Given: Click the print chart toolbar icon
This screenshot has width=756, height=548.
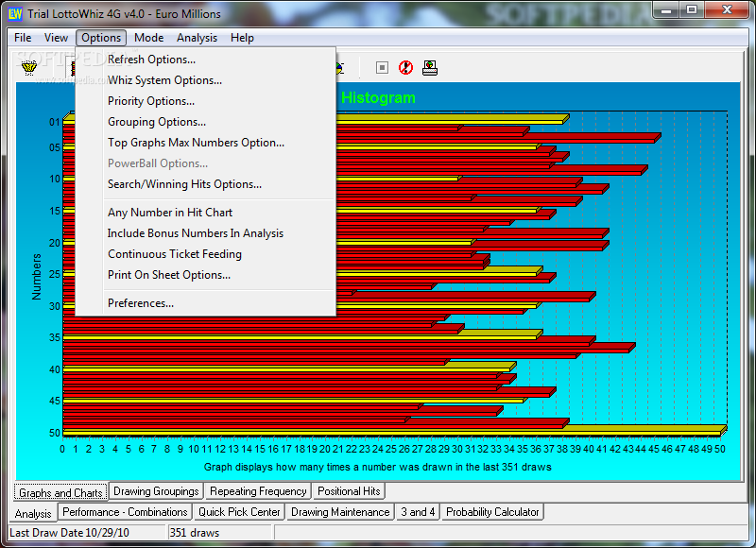Looking at the screenshot, I should click(430, 68).
